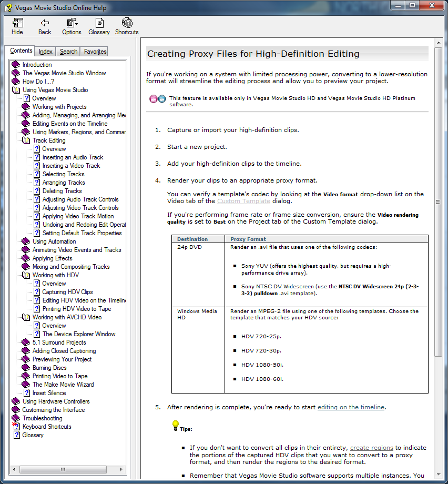Click the help page icon for Selecting Tracks
The image size is (448, 484).
point(37,174)
